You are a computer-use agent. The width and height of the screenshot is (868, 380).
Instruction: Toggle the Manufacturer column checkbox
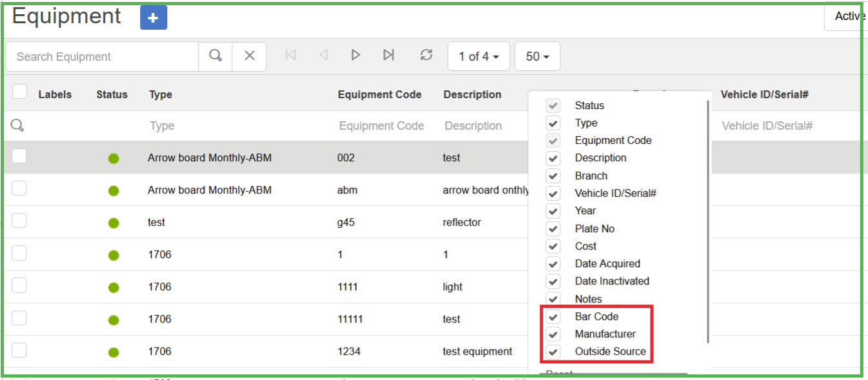pyautogui.click(x=553, y=334)
